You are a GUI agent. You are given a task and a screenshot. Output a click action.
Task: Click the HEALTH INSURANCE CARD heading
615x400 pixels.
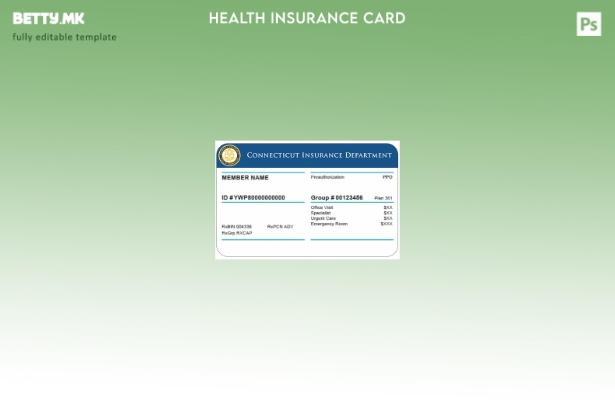click(x=307, y=18)
